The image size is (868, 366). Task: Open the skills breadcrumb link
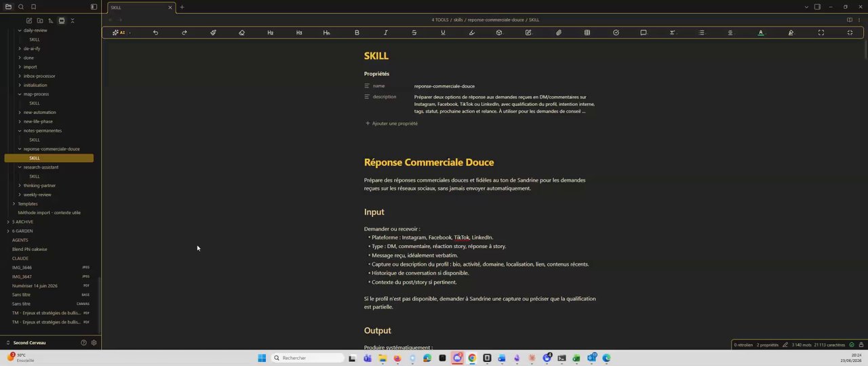click(x=458, y=20)
